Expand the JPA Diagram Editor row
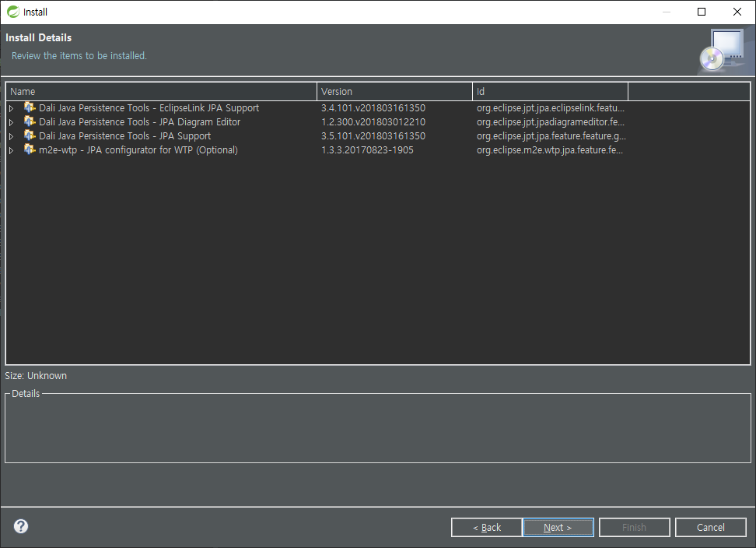This screenshot has height=548, width=756. (x=12, y=122)
